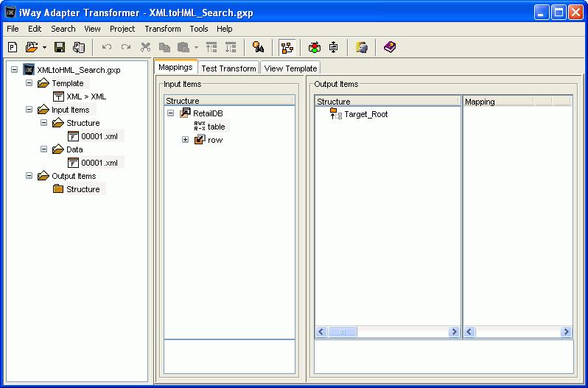588x388 pixels.
Task: Click the Save All toolbar icon
Action: (x=78, y=47)
